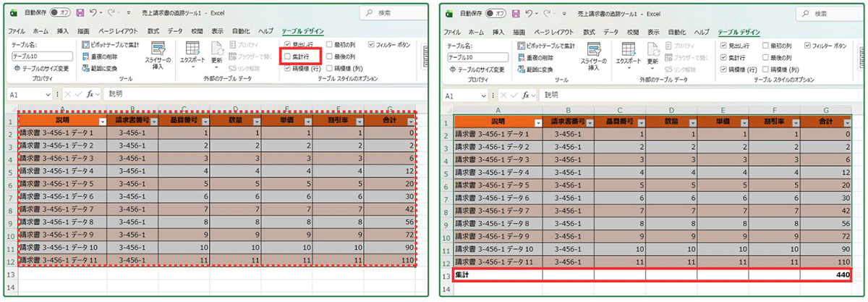Switch to 数式 tab in right window
The width and height of the screenshot is (868, 302).
[x=589, y=31]
